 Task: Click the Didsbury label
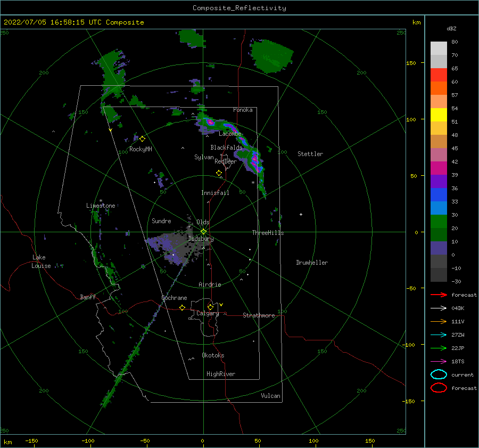[201, 239]
